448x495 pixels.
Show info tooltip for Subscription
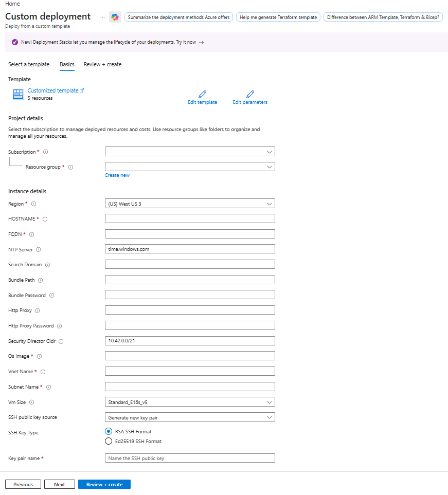[45, 152]
